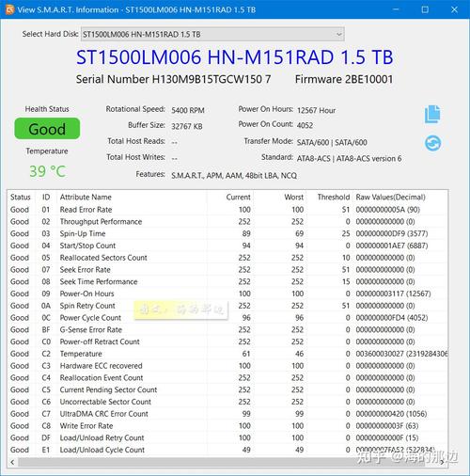Select the UltraDMA CRC Error Count row
Viewport: 470px width, 476px height.
(x=227, y=414)
